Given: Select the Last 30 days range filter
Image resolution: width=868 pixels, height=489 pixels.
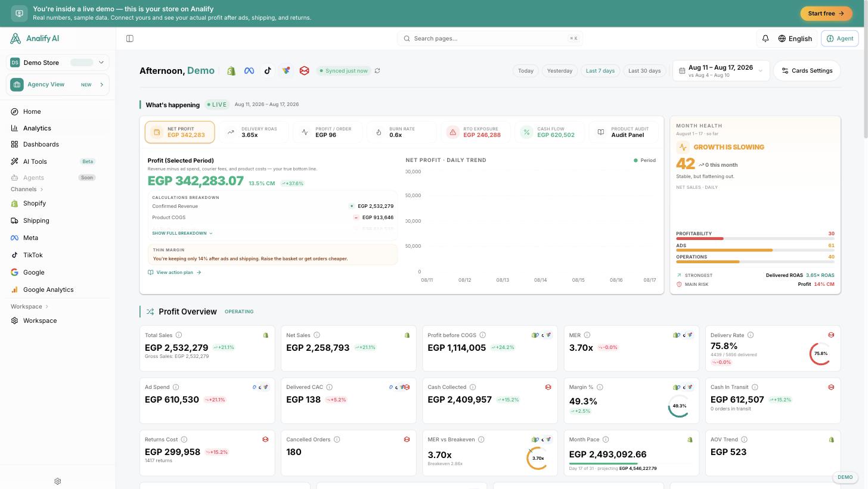Looking at the screenshot, I should pyautogui.click(x=644, y=71).
